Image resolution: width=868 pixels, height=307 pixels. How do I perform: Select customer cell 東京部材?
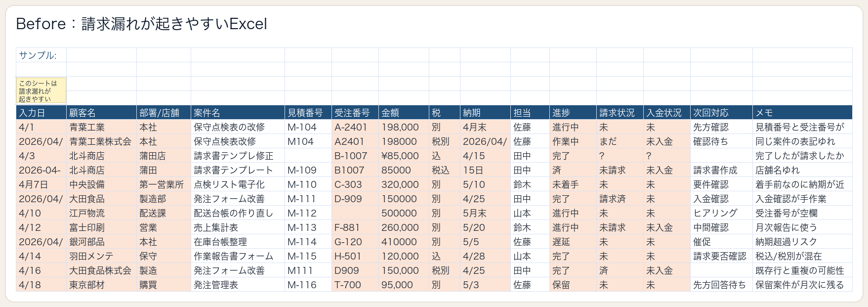click(101, 285)
